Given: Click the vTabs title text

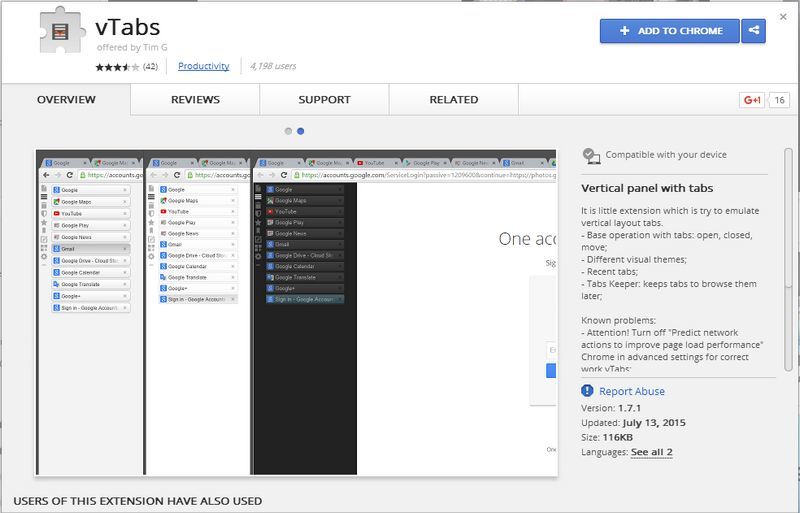Looking at the screenshot, I should pos(128,27).
